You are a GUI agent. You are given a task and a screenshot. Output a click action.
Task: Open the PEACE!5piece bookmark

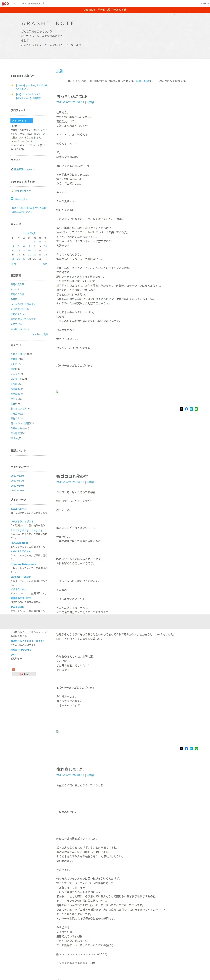tap(19, 543)
